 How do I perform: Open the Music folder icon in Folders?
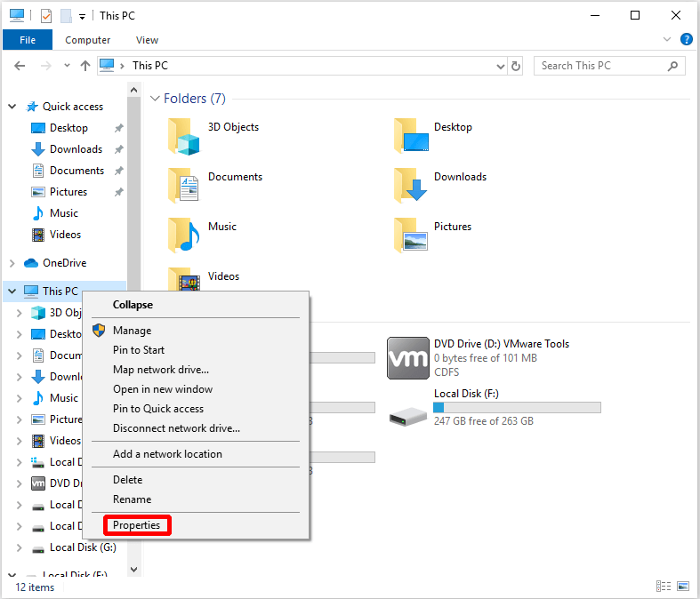(x=183, y=235)
